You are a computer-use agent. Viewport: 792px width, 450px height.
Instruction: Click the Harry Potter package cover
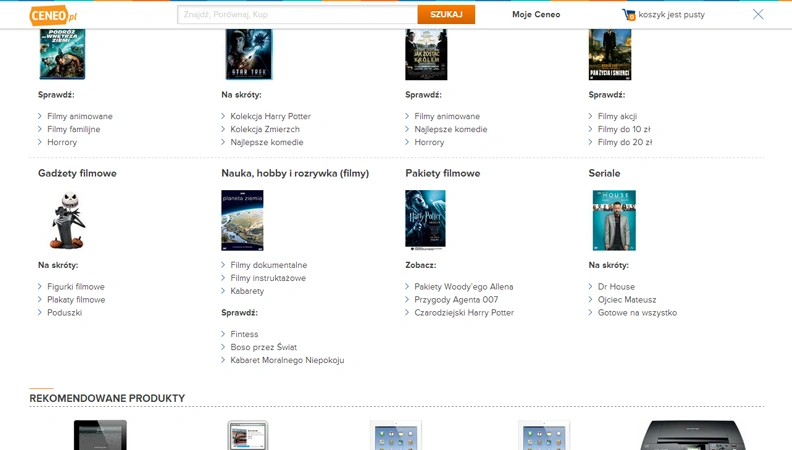click(x=425, y=220)
